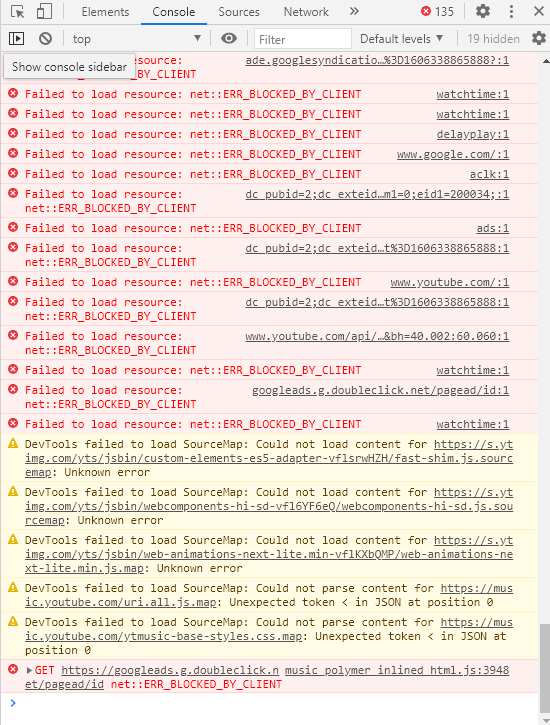Open music_polymer_inlined_html.js:3948 link

click(x=397, y=670)
